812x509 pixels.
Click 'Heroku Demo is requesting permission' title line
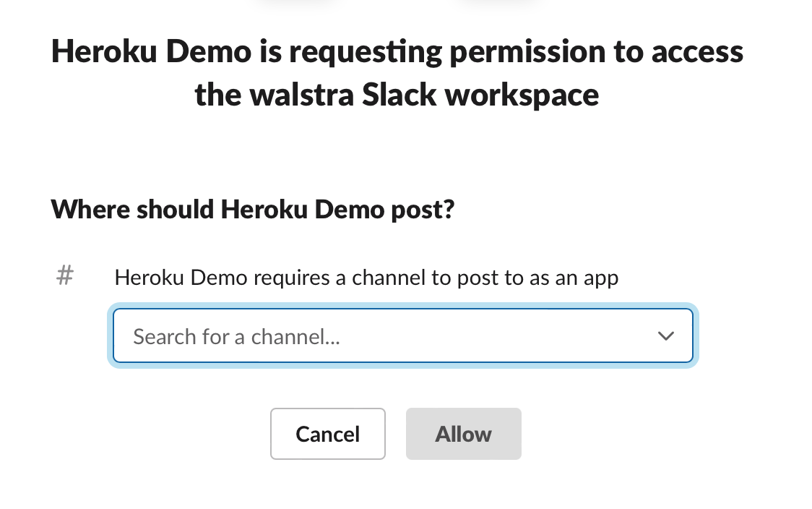(397, 51)
